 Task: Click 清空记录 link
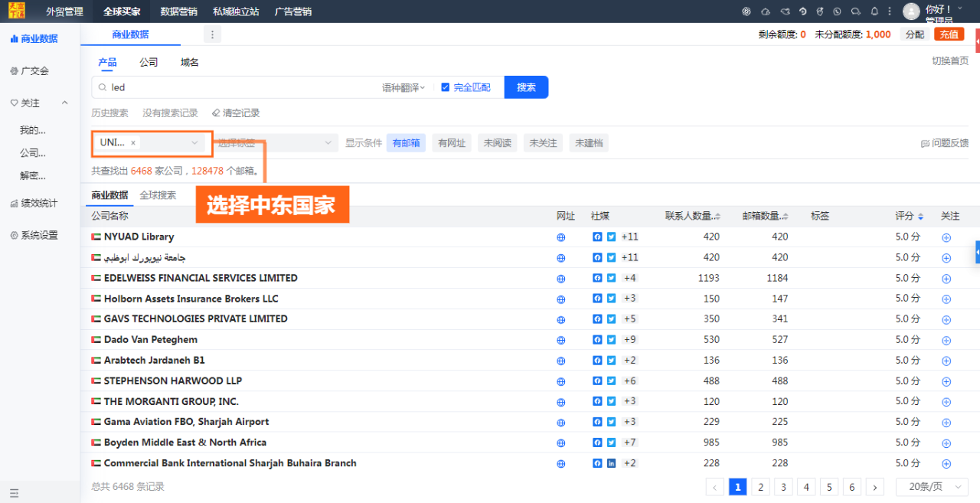coord(236,113)
